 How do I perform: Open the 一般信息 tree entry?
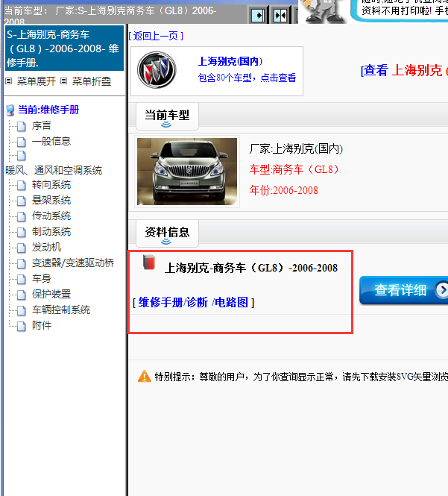(x=51, y=142)
